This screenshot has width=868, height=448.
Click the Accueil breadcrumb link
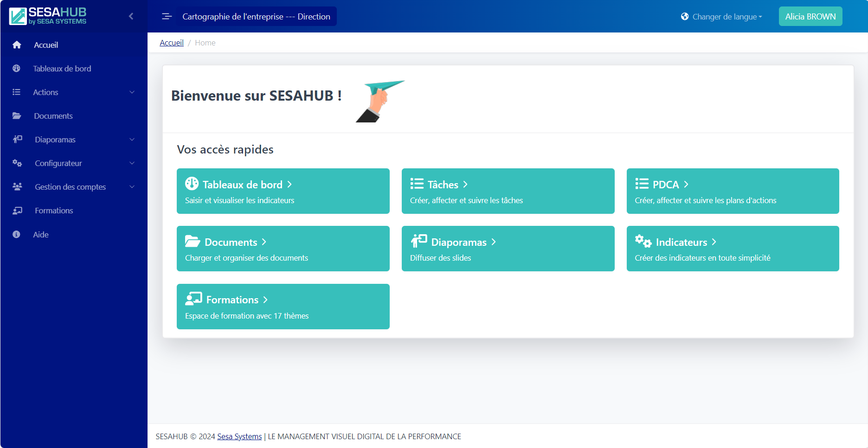172,43
